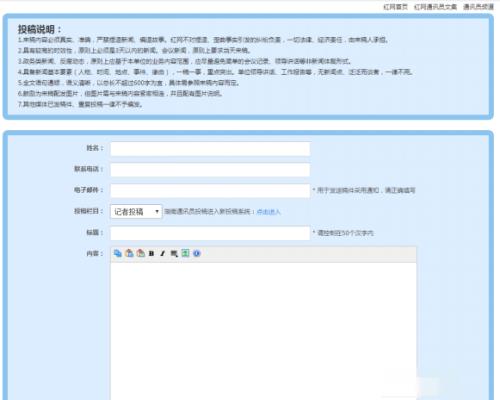The height and width of the screenshot is (400, 500).
Task: Focus the 联系电话 phone input field
Action: click(210, 170)
